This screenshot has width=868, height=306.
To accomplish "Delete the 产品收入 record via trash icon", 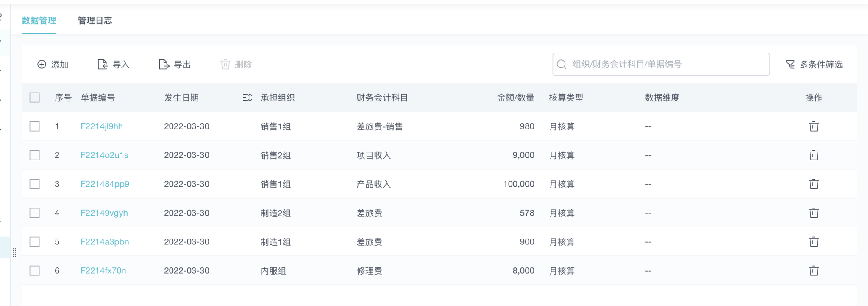I will pyautogui.click(x=814, y=184).
